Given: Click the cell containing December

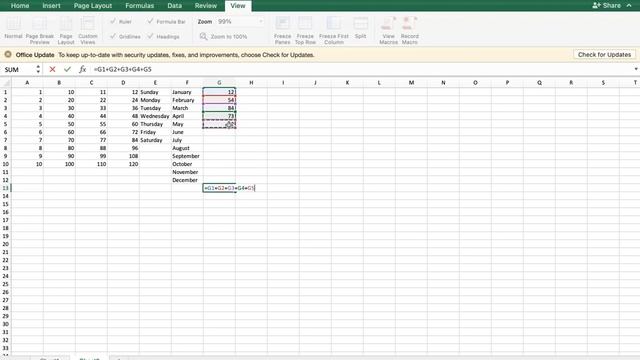Looking at the screenshot, I should 187,180.
